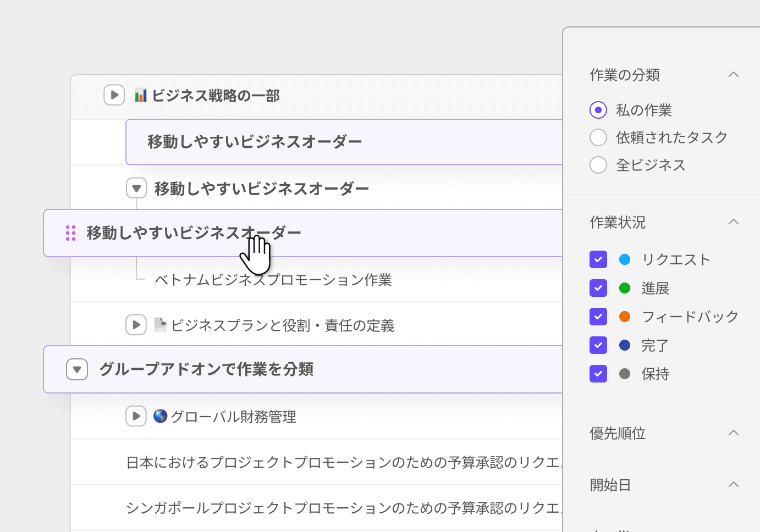Toggle the 開始日 section chevron

click(x=733, y=485)
